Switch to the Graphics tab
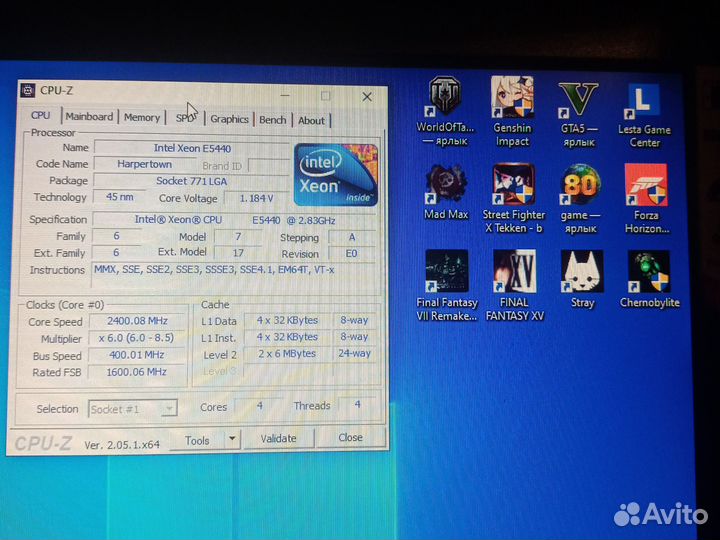This screenshot has width=720, height=540. tap(229, 119)
